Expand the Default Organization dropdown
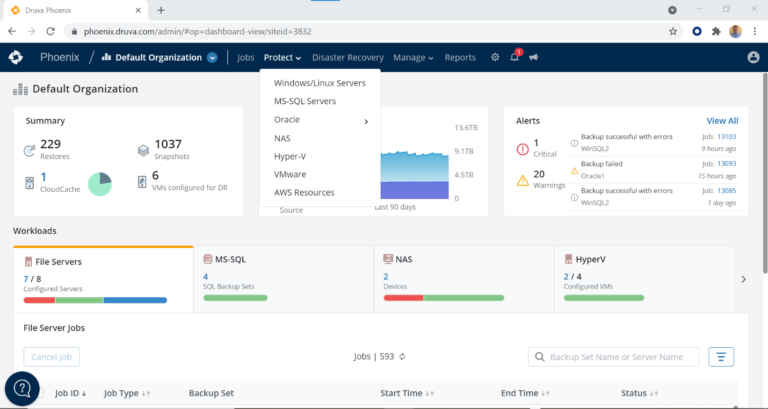The width and height of the screenshot is (768, 409). pyautogui.click(x=212, y=58)
